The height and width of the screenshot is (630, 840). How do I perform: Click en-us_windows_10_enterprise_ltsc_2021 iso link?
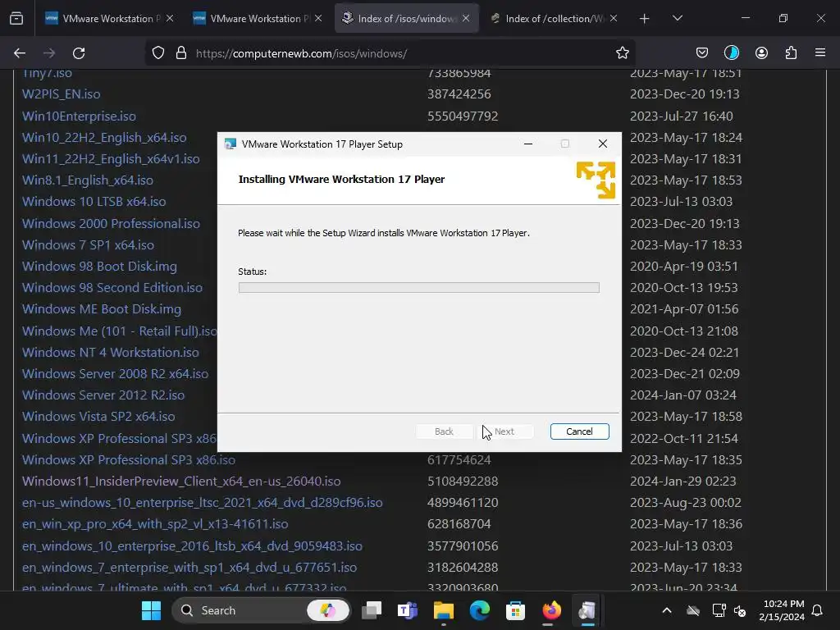pyautogui.click(x=203, y=503)
